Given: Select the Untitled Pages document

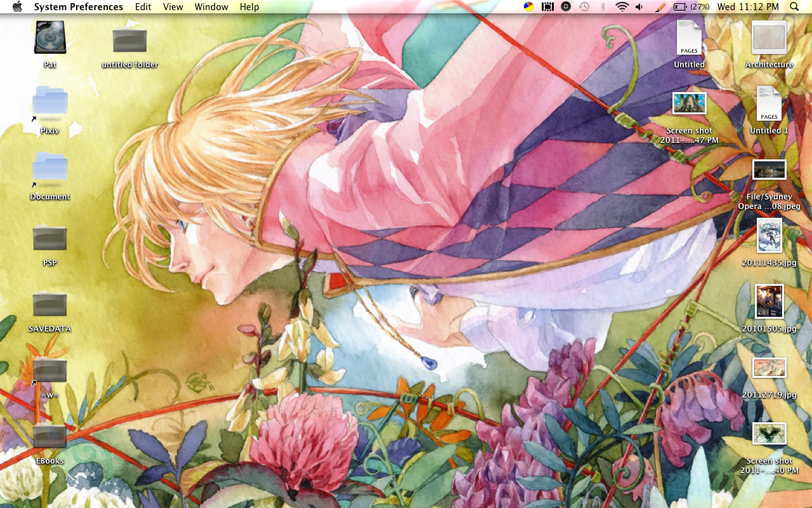Looking at the screenshot, I should (x=690, y=37).
